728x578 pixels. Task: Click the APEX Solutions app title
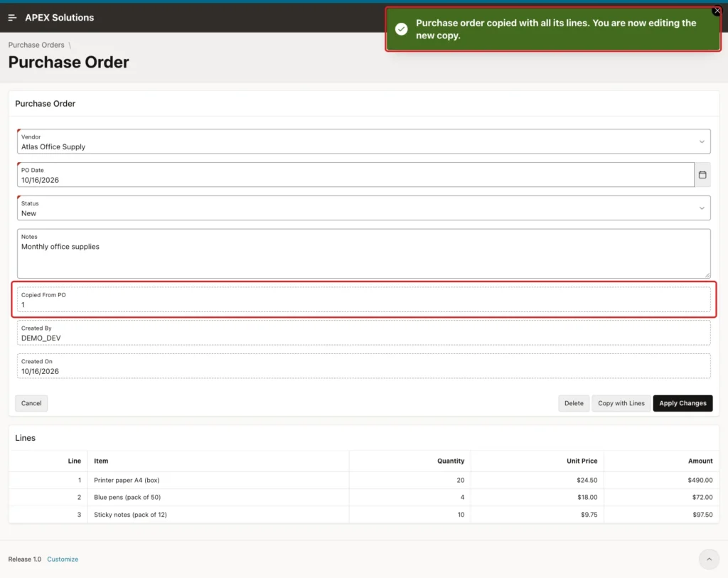pos(60,18)
